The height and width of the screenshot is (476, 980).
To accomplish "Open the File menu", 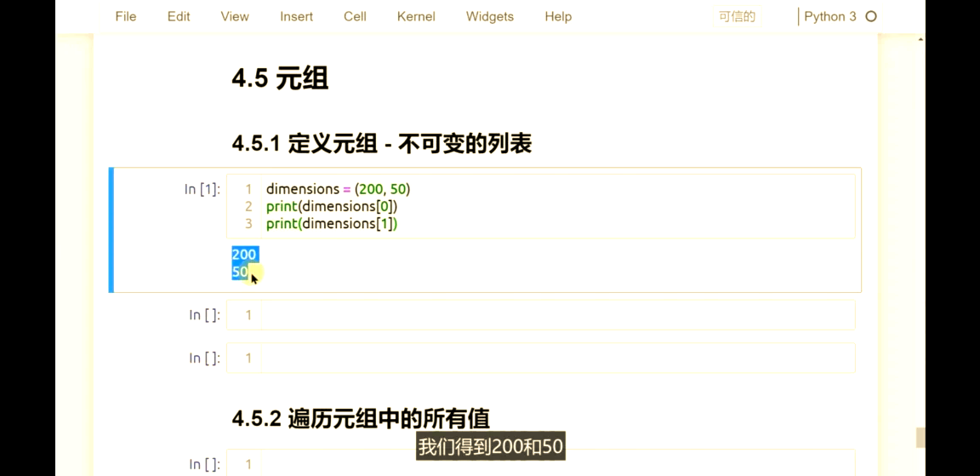I will [x=126, y=17].
